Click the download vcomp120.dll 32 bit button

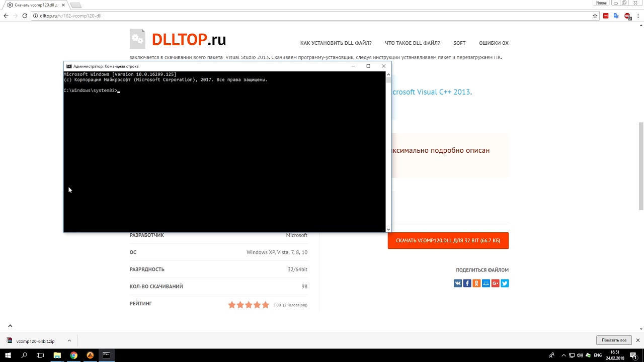448,240
